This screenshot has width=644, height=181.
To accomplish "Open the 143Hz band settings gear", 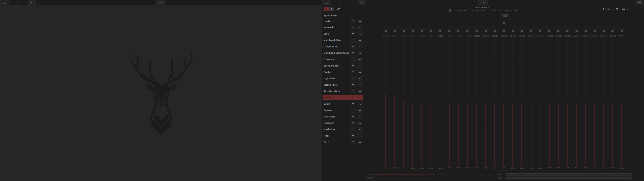I will 458,31.
